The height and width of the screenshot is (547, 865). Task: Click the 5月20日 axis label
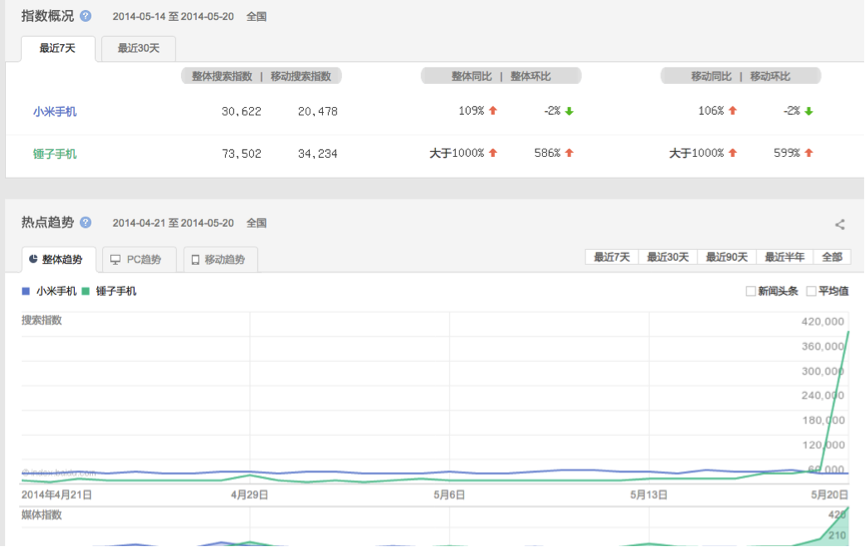pyautogui.click(x=829, y=495)
